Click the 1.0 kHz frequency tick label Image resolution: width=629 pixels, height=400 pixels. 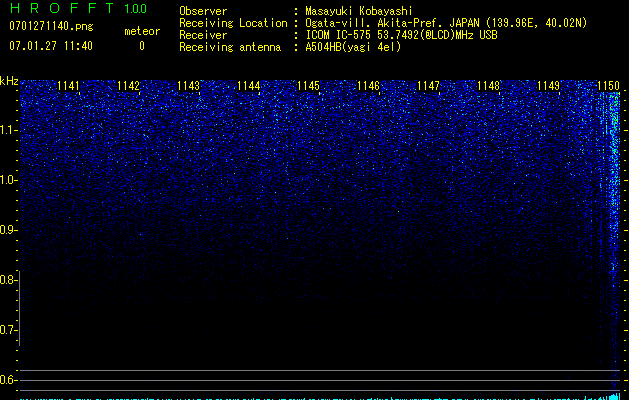[x=7, y=180]
